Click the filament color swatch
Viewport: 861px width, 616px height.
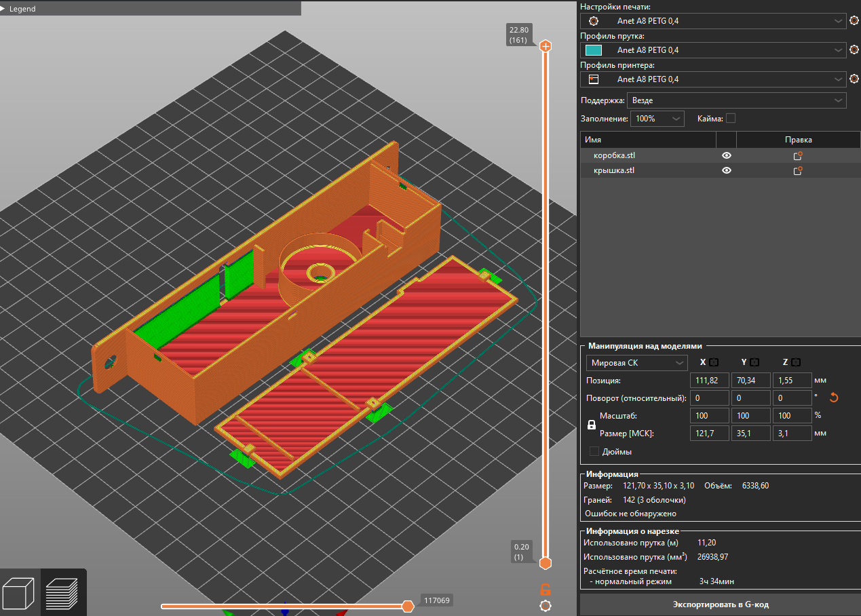tap(594, 50)
